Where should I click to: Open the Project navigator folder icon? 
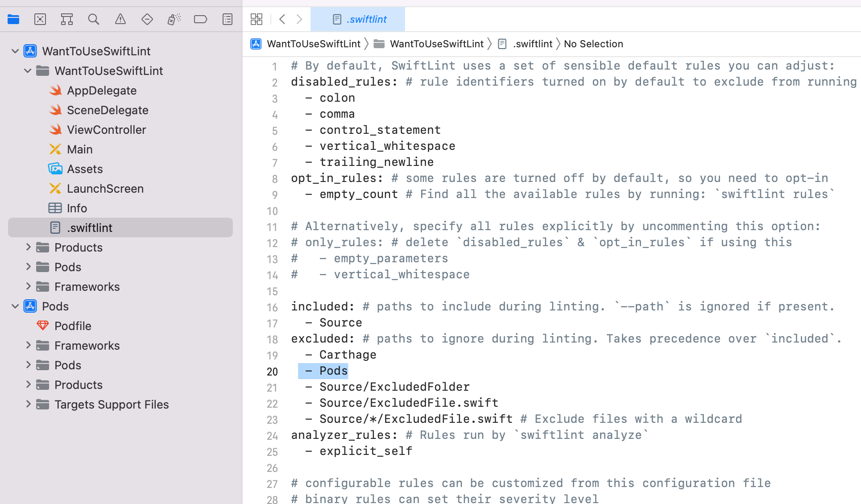pos(13,19)
